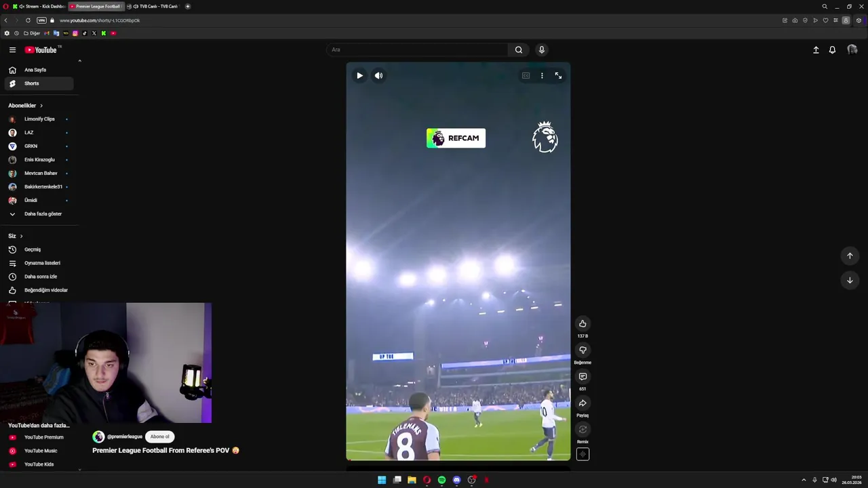Switch to TV8 Canlı browser tab
This screenshot has height=488, width=868.
[155, 6]
